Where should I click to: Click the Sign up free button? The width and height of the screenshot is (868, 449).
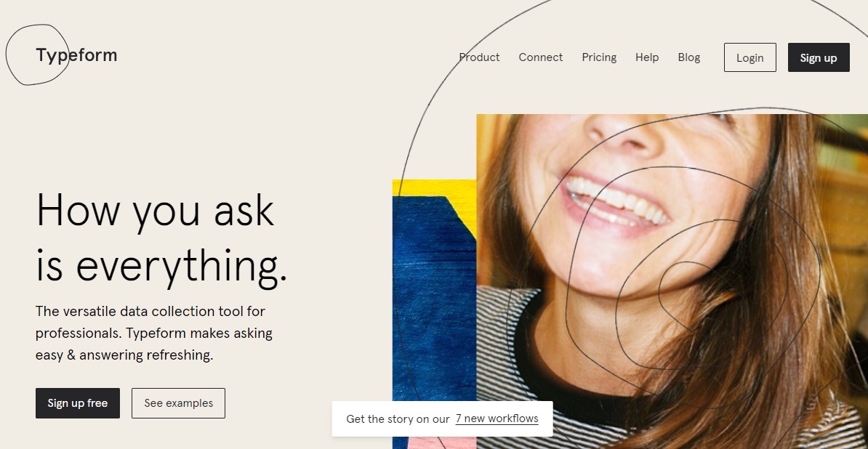click(78, 403)
